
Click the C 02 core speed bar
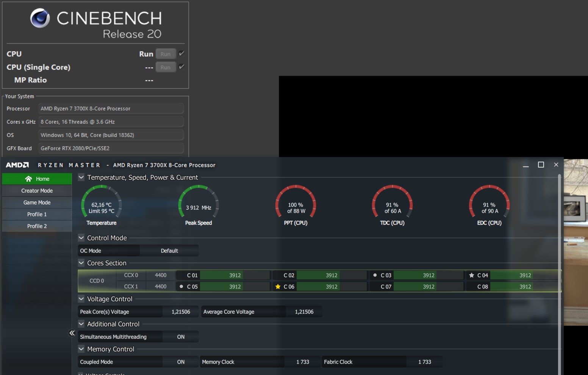pos(332,275)
